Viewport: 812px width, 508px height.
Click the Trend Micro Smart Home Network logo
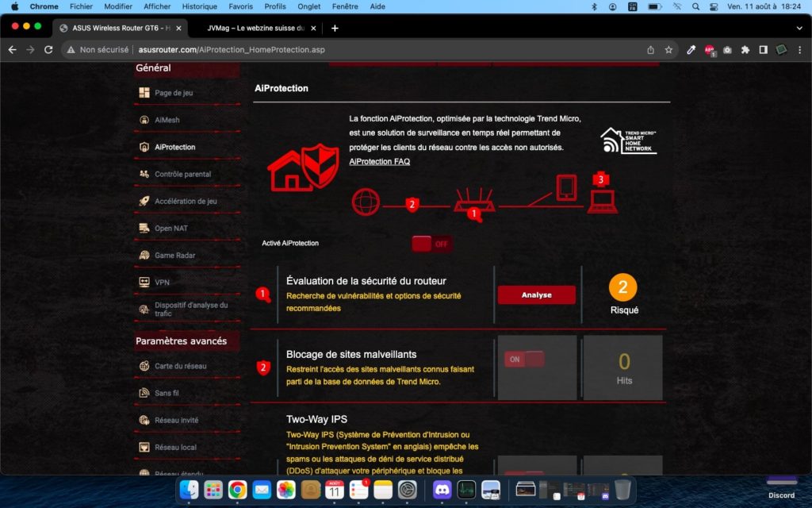628,140
